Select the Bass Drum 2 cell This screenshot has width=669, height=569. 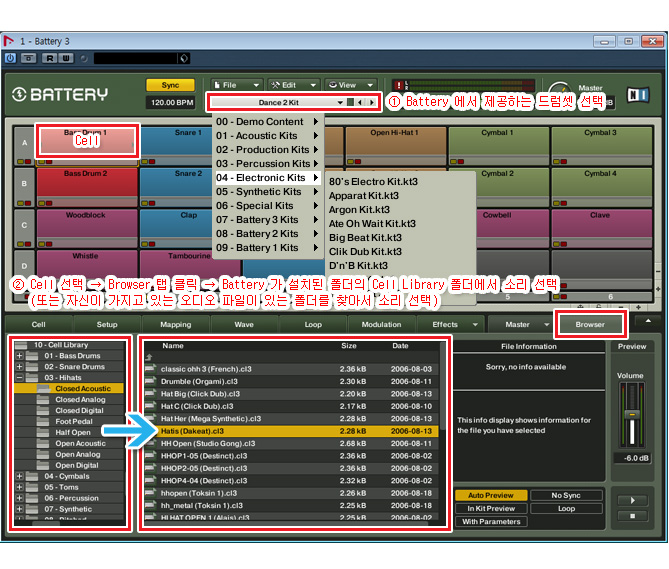click(x=87, y=186)
